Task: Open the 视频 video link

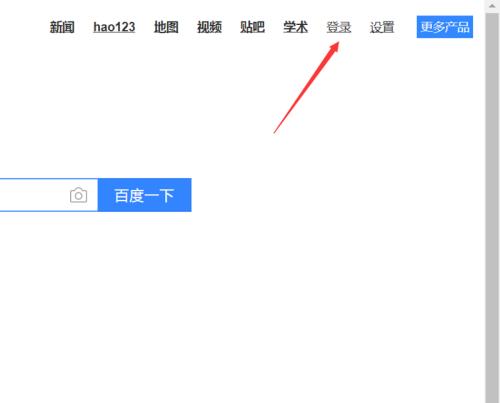Action: 209,27
